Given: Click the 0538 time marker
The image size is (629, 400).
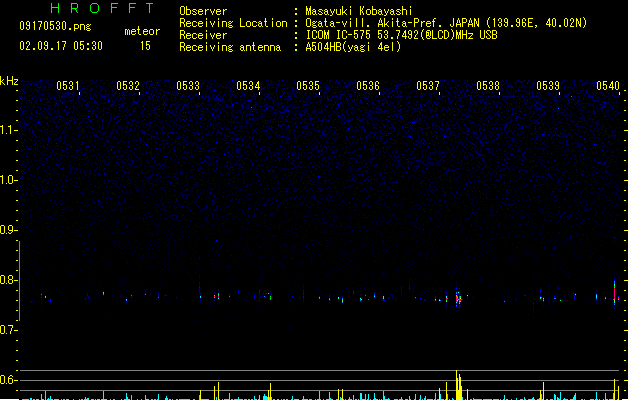Looking at the screenshot, I should [488, 86].
